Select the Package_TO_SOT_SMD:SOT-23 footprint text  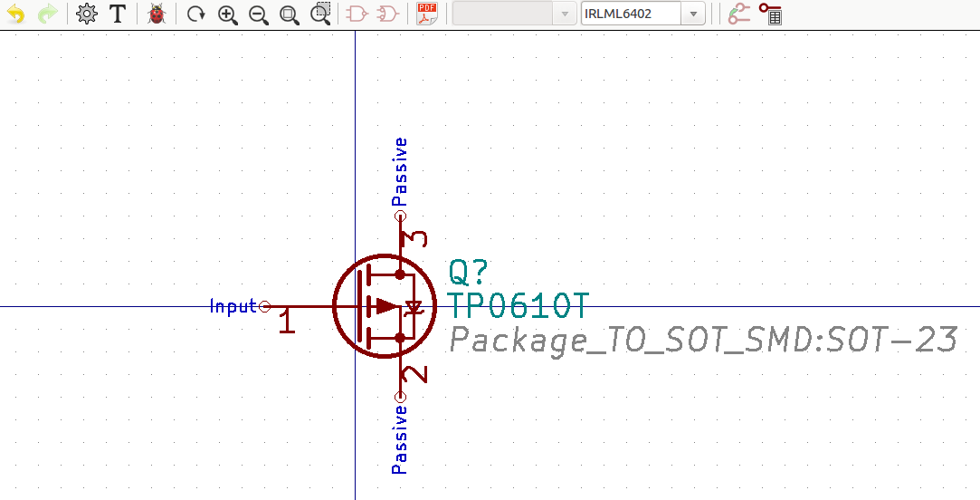pyautogui.click(x=703, y=341)
